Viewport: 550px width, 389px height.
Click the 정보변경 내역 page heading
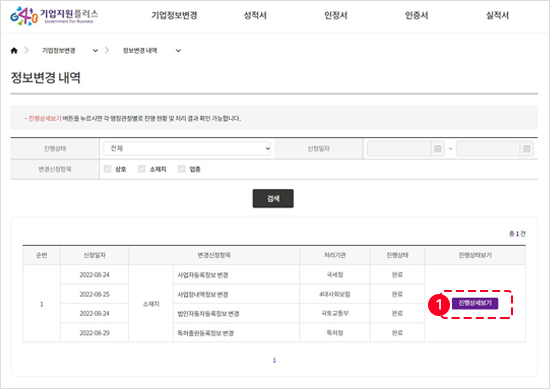pos(46,78)
